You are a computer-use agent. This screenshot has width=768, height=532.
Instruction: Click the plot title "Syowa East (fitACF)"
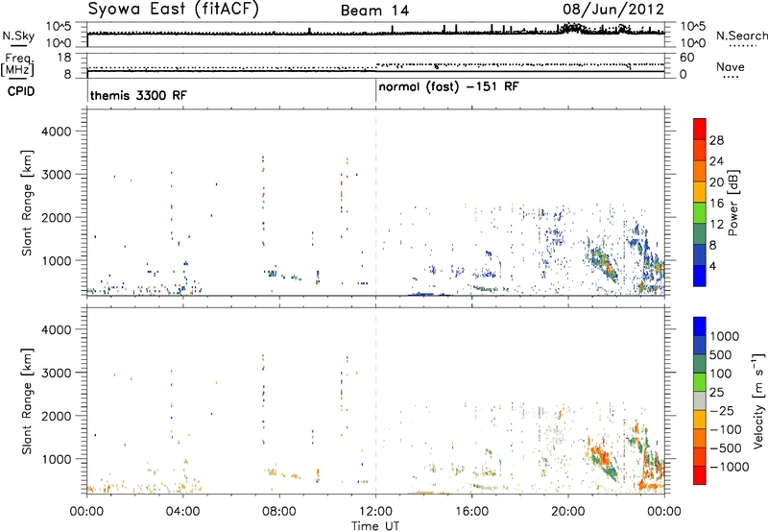[x=173, y=9]
